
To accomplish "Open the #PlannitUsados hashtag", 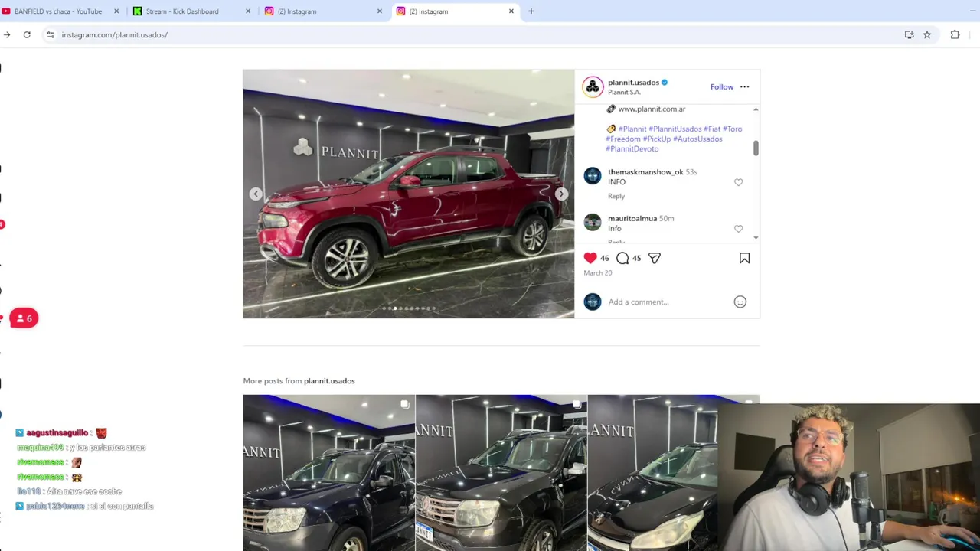I will (x=675, y=129).
